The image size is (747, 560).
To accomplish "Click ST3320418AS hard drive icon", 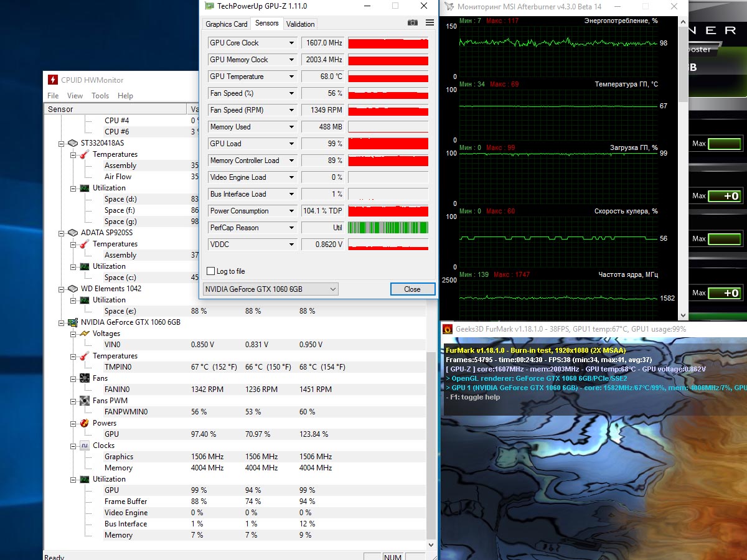I will pyautogui.click(x=73, y=143).
